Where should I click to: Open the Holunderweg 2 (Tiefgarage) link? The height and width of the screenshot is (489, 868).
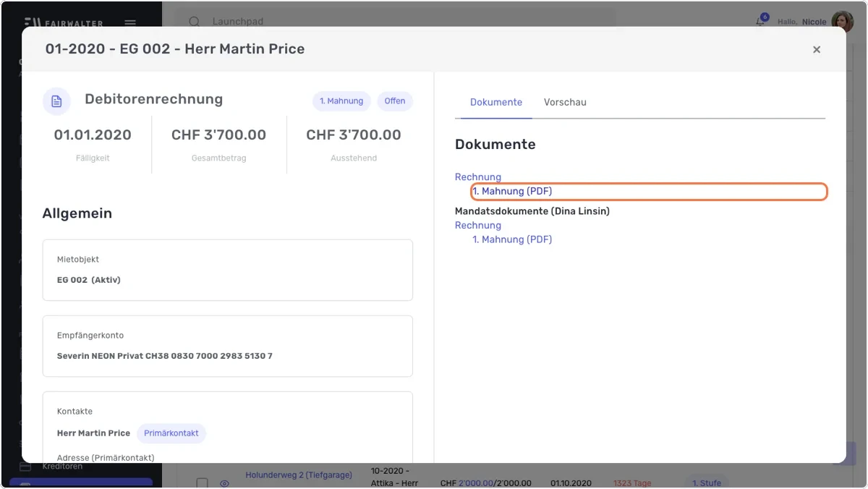299,475
